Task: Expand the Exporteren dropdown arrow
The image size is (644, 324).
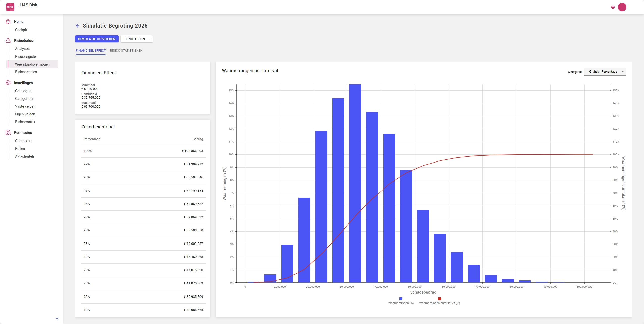Action: coord(151,39)
